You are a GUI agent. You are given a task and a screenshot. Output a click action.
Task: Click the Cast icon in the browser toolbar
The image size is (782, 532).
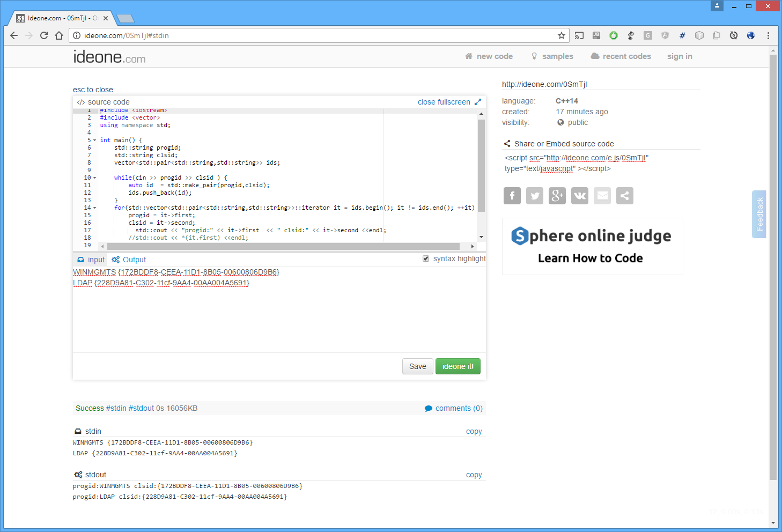tap(579, 35)
